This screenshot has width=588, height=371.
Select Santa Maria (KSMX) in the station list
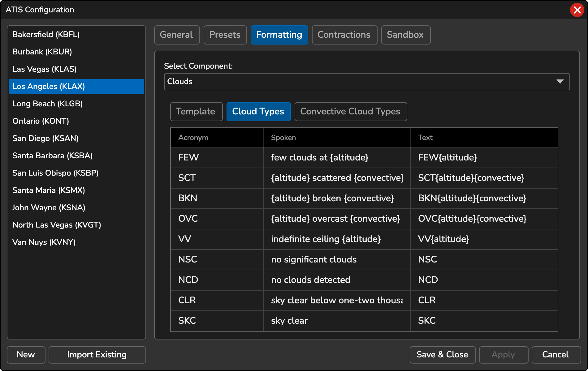[x=76, y=190]
